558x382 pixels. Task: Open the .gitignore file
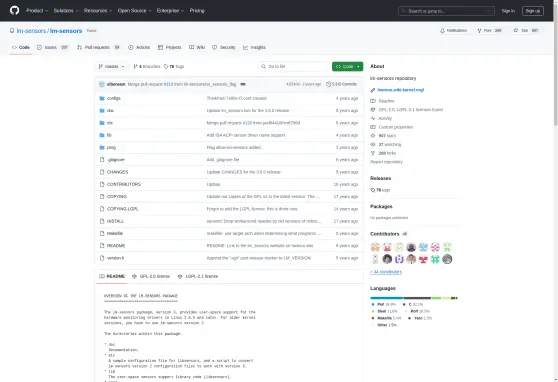[x=116, y=160]
